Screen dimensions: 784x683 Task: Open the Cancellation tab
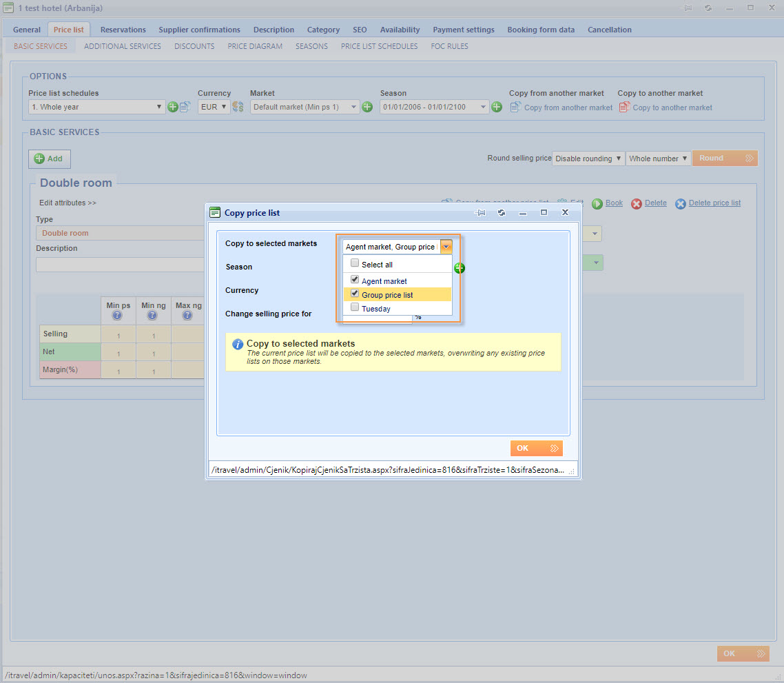coord(610,30)
